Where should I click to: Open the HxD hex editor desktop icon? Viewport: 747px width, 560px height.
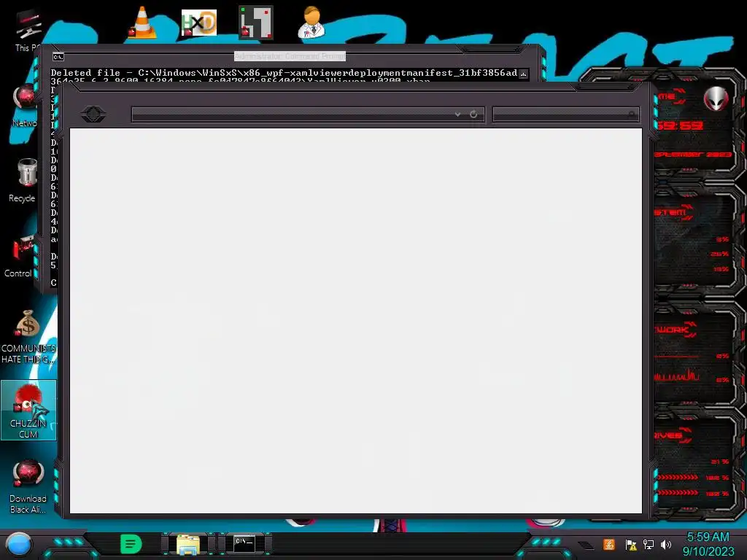click(x=199, y=23)
